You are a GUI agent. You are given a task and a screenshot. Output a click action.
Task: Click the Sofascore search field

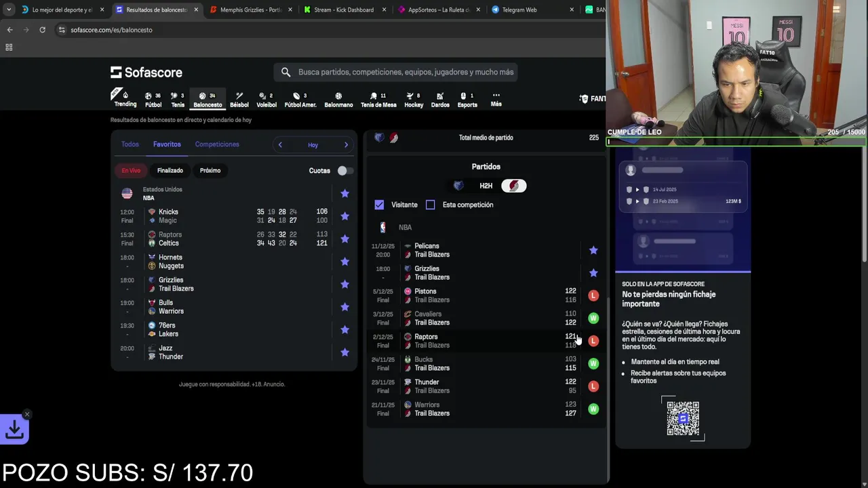click(x=396, y=72)
